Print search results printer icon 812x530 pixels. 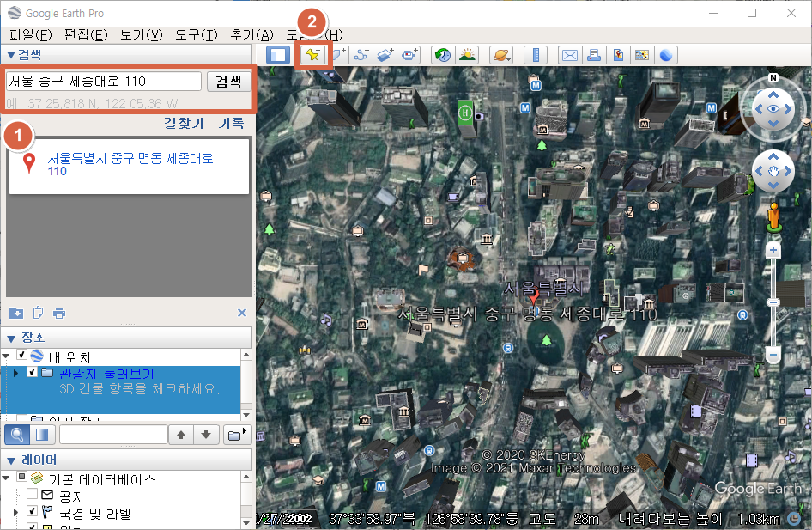pyautogui.click(x=59, y=313)
